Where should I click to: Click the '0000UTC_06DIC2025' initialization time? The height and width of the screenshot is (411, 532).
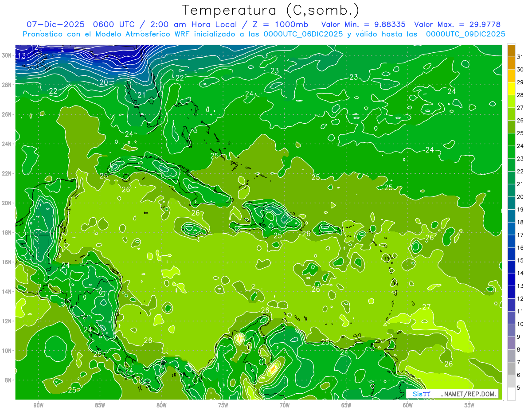point(303,34)
